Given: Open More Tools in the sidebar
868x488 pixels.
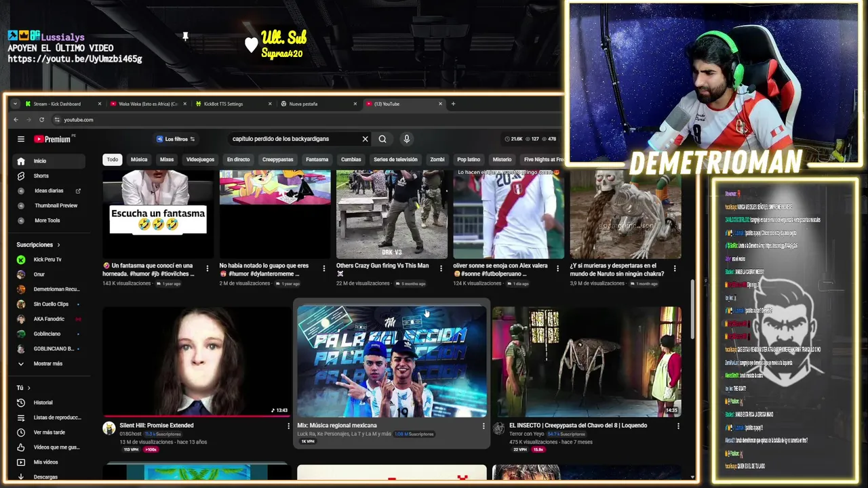Looking at the screenshot, I should [47, 220].
